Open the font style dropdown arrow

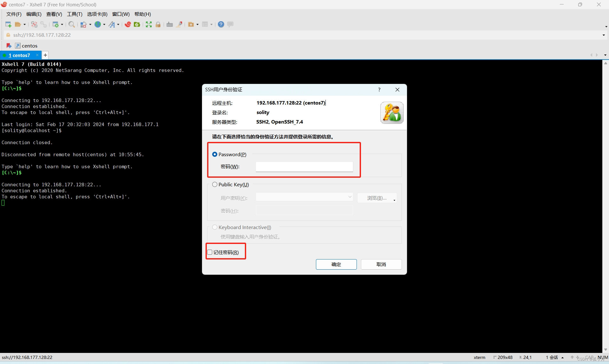coord(118,24)
